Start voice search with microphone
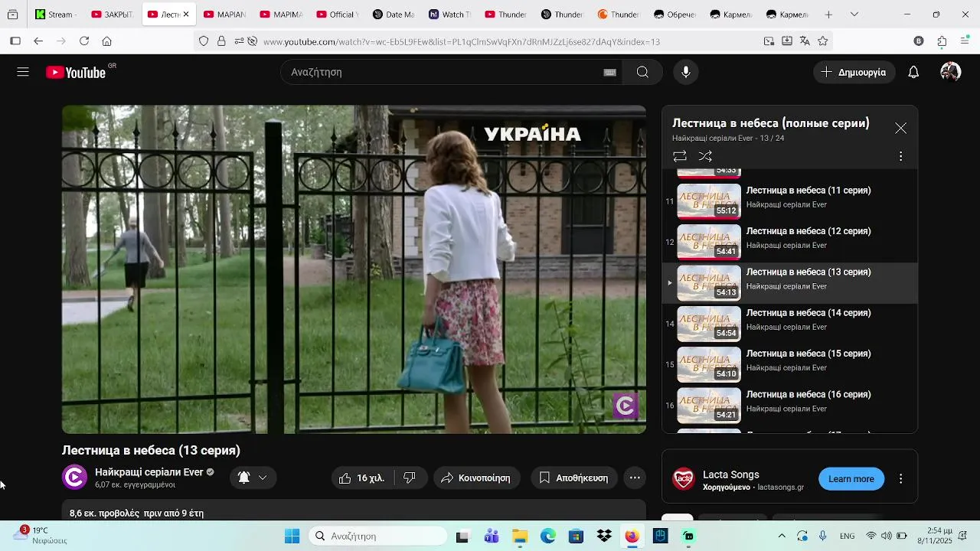The width and height of the screenshot is (980, 551). click(x=686, y=72)
